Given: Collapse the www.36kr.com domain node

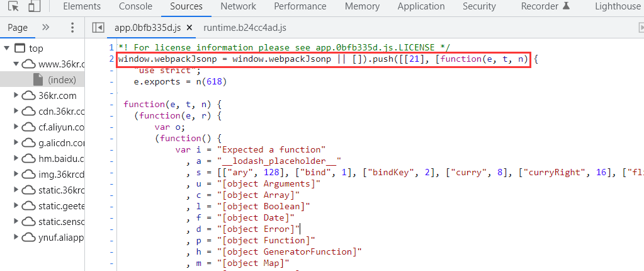Looking at the screenshot, I should point(16,64).
